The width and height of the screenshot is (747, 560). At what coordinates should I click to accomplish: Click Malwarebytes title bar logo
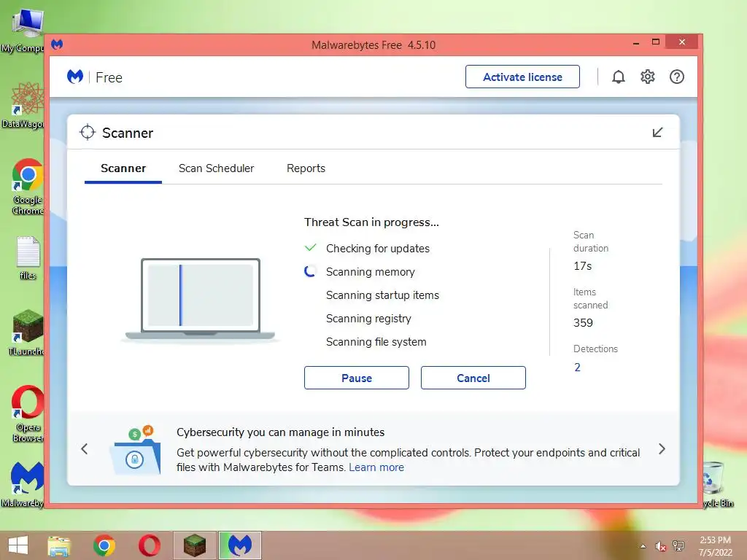(57, 44)
